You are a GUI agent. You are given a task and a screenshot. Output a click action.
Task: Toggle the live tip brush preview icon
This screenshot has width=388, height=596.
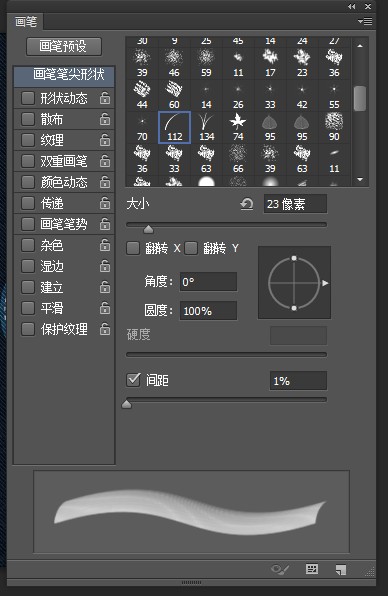(280, 569)
